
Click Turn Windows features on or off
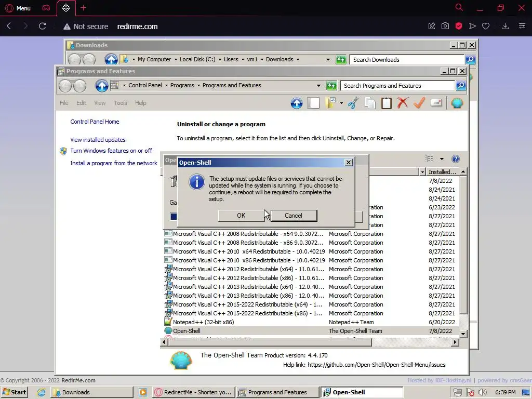tap(111, 151)
